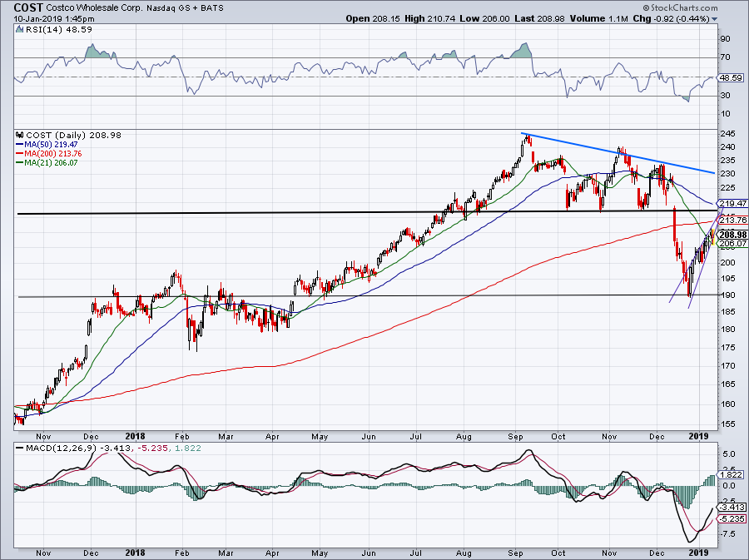Screen dimensions: 749x560
Task: Click the 213.76 MA(200) price axis tag
Action: (732, 220)
